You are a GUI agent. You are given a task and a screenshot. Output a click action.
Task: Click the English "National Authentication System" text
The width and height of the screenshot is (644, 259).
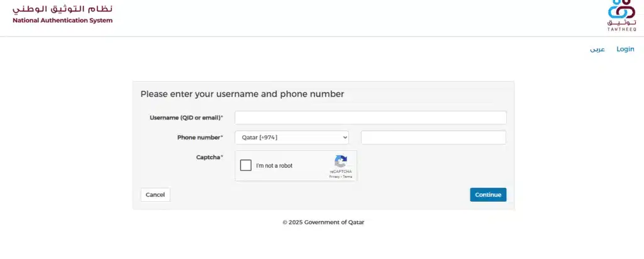coord(63,20)
